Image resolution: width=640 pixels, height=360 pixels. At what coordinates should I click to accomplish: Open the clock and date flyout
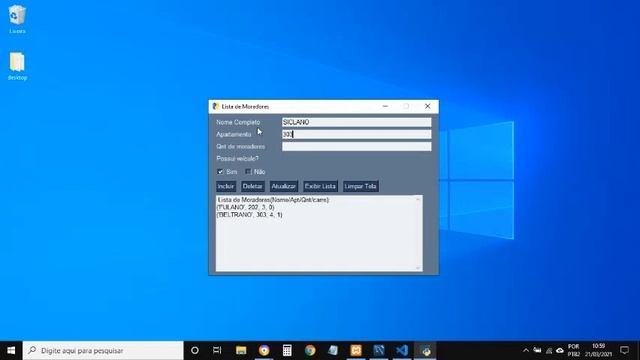point(598,350)
